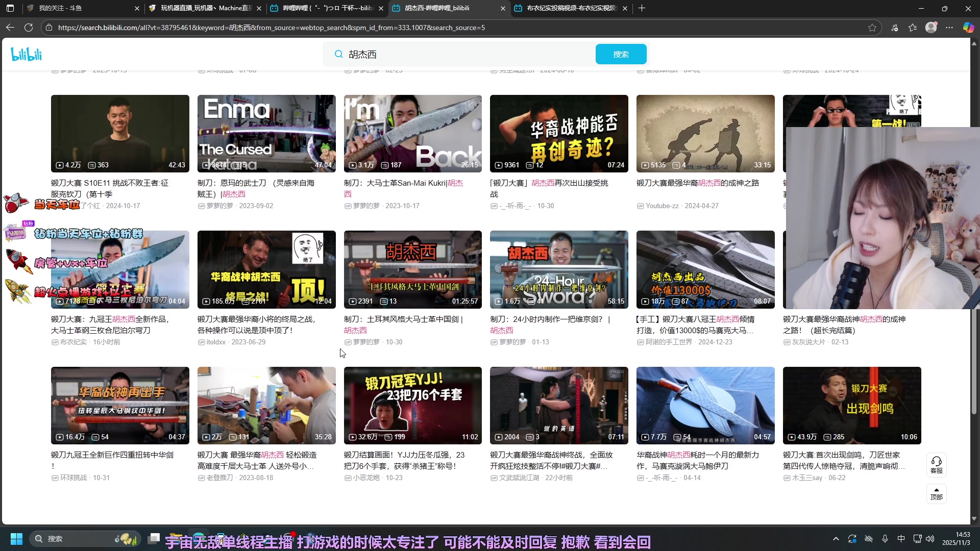Click the bilibili logo
The height and width of the screenshot is (551, 980).
[x=27, y=54]
